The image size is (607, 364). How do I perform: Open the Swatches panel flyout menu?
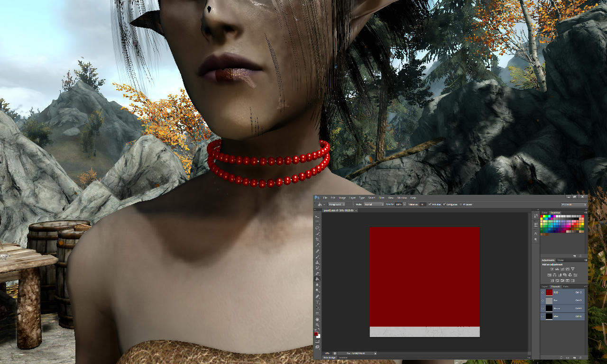(585, 213)
